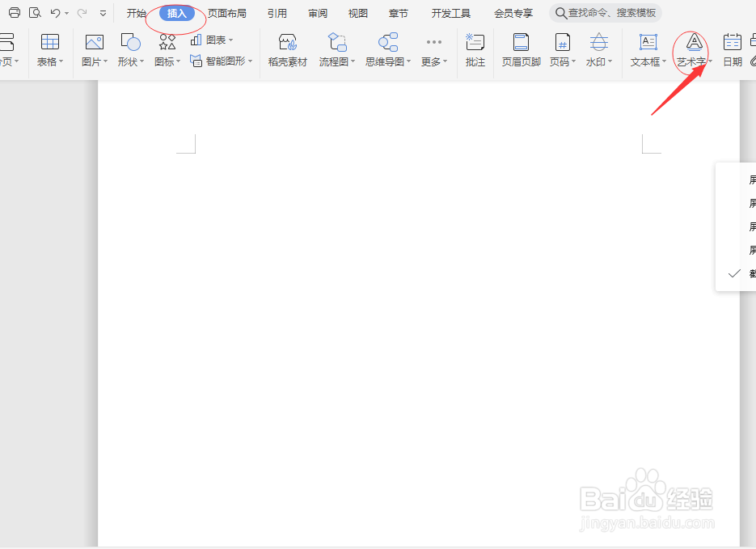Viewport: 756px width, 549px height.
Task: Select the 插入 tab
Action: [176, 14]
